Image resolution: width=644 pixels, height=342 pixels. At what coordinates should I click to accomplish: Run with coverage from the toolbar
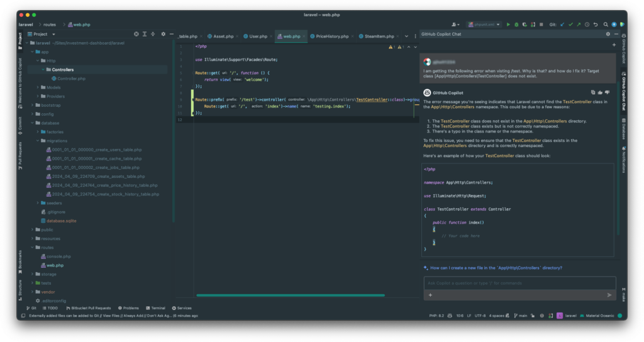pyautogui.click(x=525, y=25)
